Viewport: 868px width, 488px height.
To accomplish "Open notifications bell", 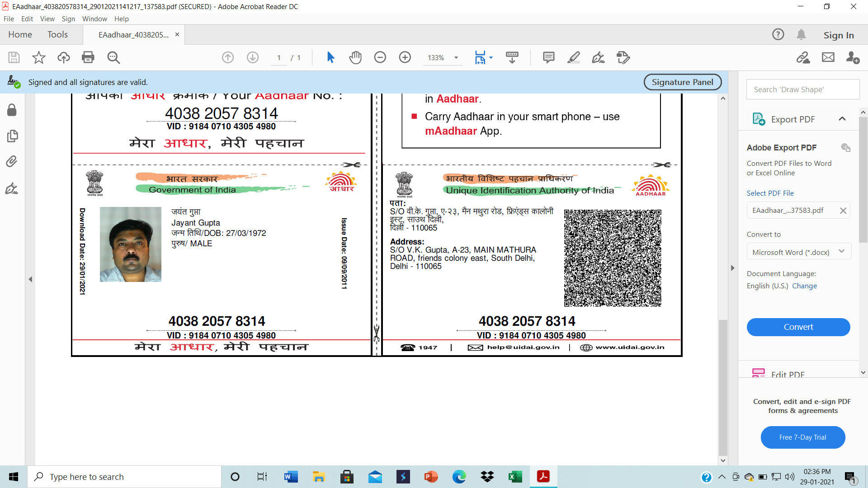I will pos(802,34).
